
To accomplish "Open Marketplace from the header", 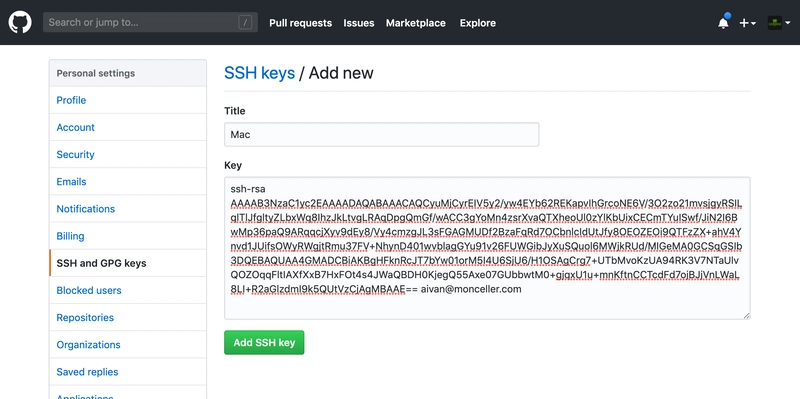I will click(416, 23).
